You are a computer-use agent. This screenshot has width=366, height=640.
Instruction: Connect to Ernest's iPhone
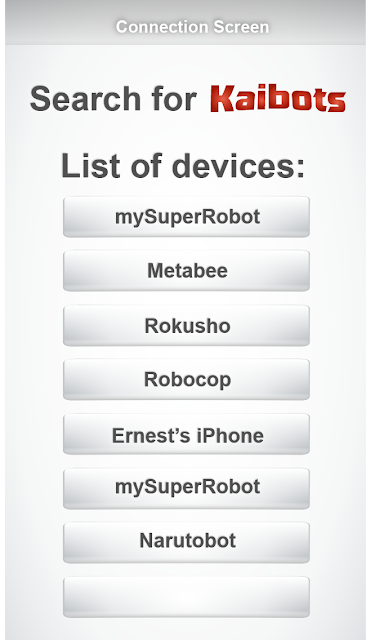pyautogui.click(x=186, y=434)
